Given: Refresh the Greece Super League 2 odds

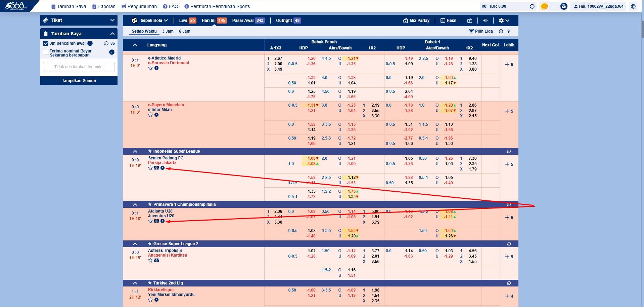Looking at the screenshot, I should [509, 244].
